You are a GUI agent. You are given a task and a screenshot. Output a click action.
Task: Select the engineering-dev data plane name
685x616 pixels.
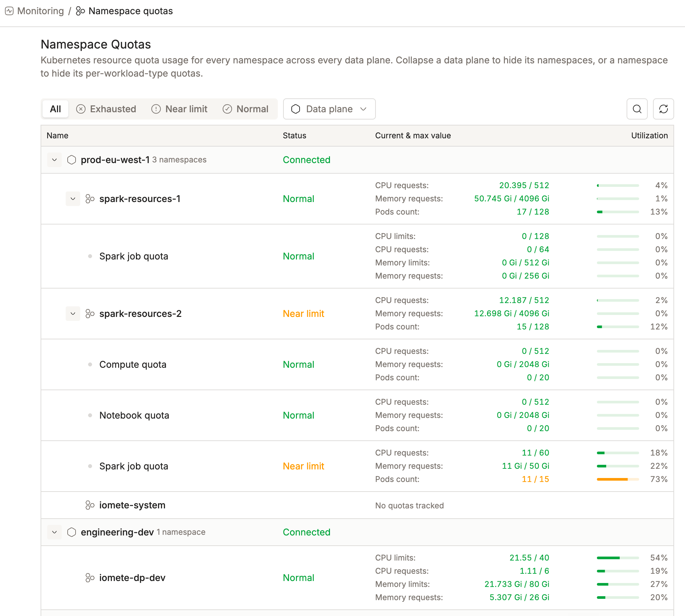(117, 532)
